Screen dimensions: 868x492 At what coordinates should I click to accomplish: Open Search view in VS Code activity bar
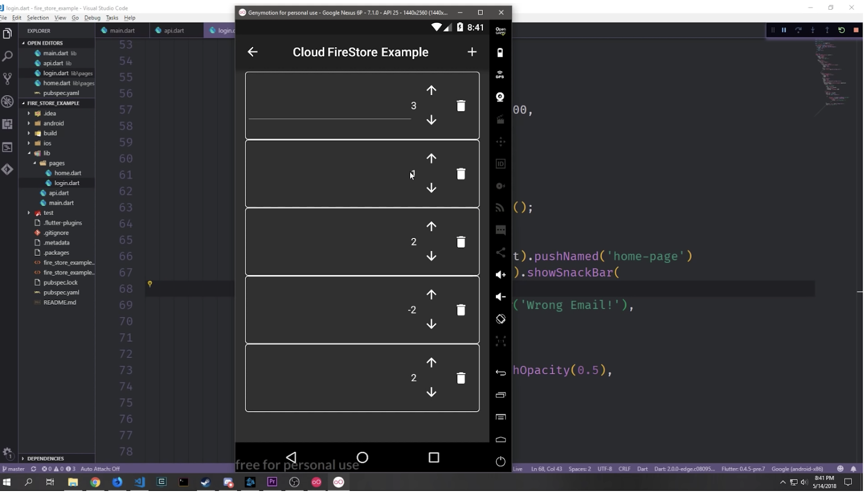tap(8, 56)
